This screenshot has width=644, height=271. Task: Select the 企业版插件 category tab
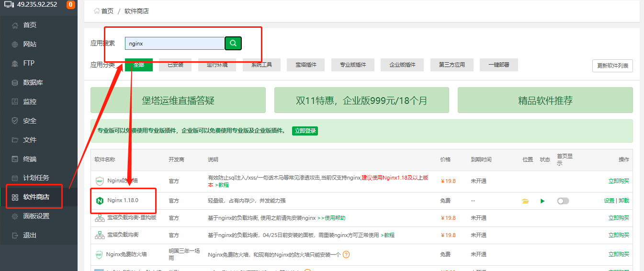(x=402, y=65)
